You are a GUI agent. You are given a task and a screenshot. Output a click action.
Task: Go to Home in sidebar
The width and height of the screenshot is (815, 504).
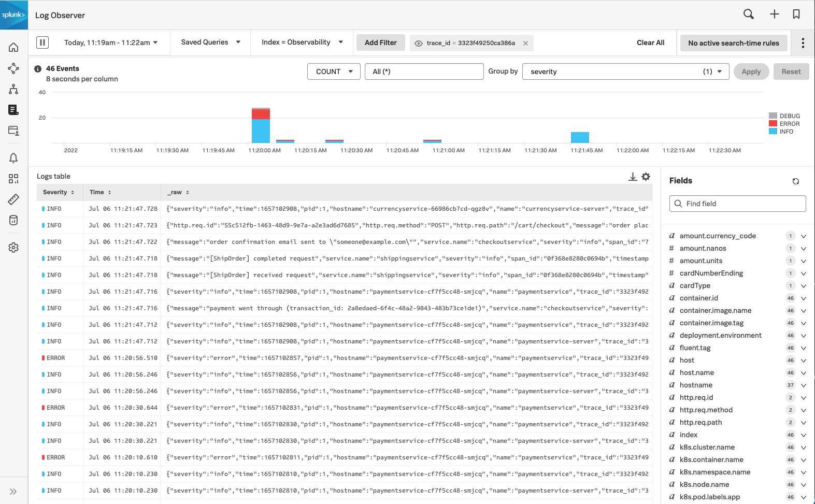(x=13, y=47)
